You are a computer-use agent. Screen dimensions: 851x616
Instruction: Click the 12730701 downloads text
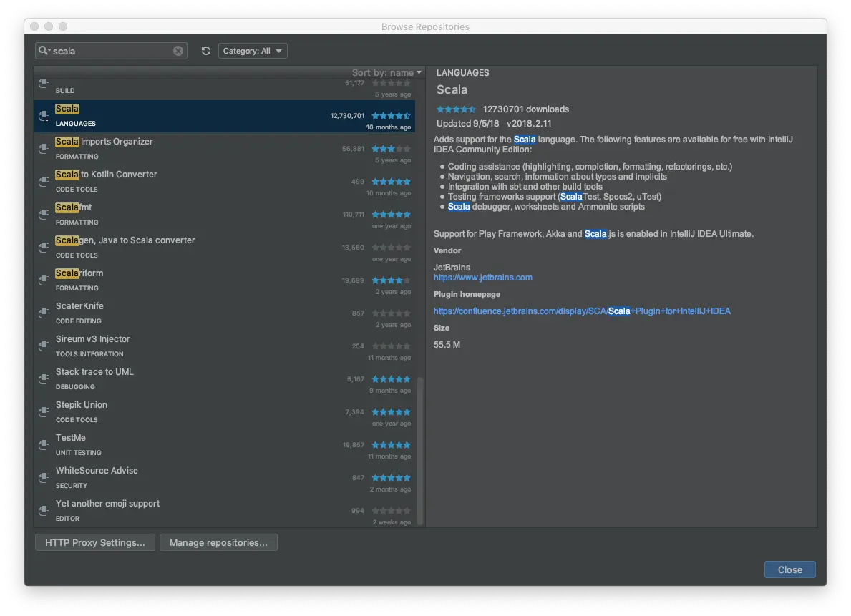tap(525, 109)
